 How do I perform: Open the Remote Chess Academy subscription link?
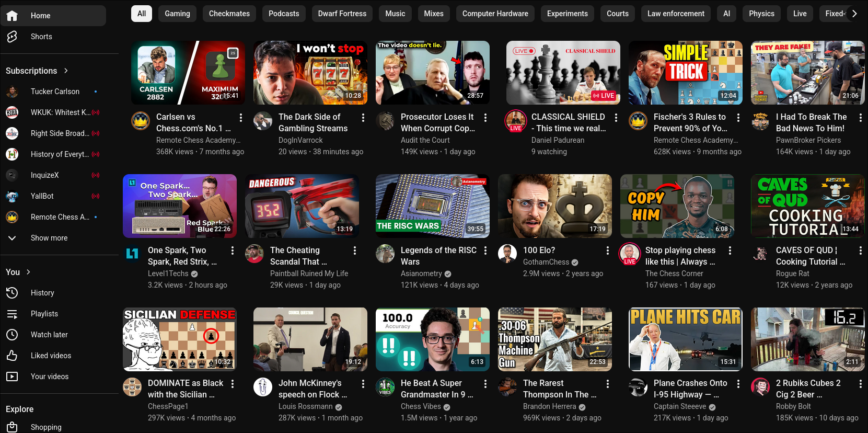click(x=53, y=217)
